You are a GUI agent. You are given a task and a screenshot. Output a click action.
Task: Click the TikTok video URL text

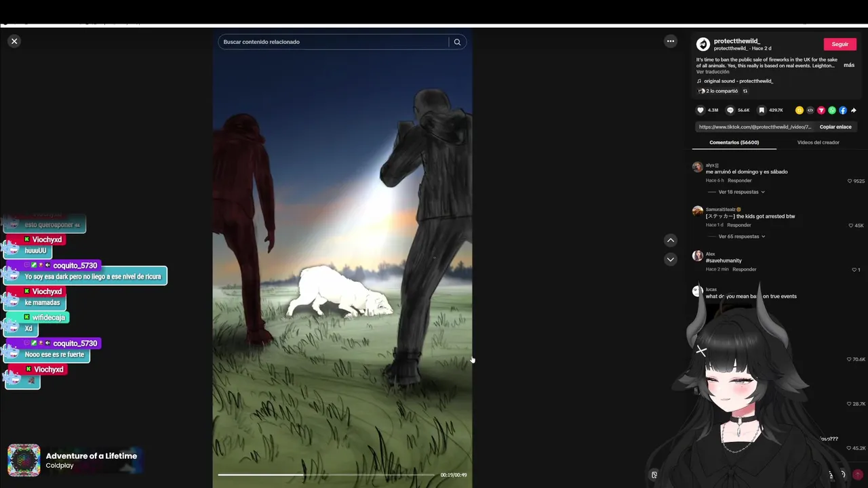point(755,127)
